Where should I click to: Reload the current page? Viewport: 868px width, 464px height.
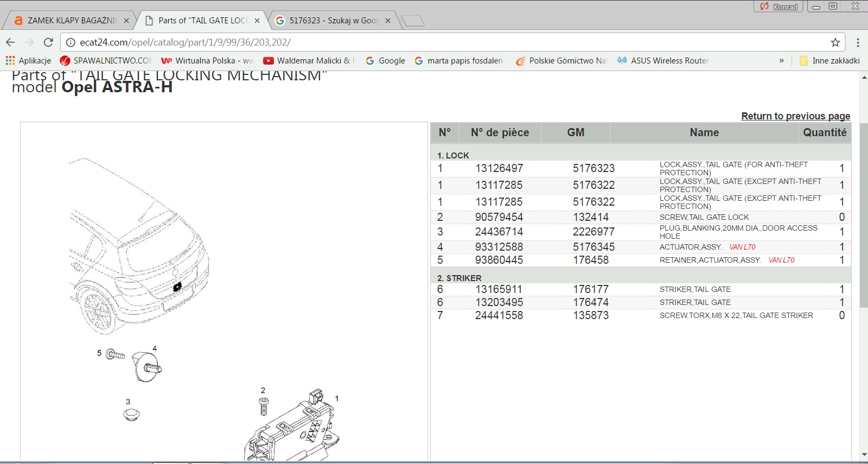point(48,42)
